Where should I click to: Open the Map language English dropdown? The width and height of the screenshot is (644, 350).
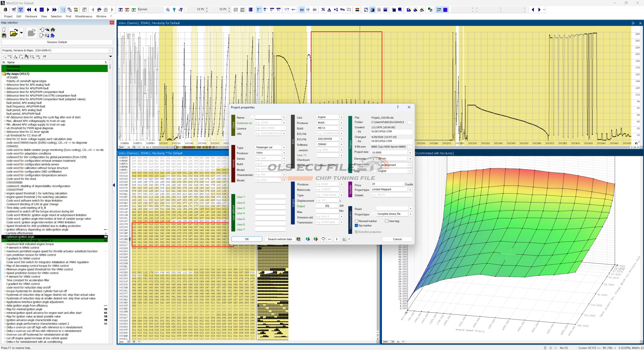(x=410, y=171)
